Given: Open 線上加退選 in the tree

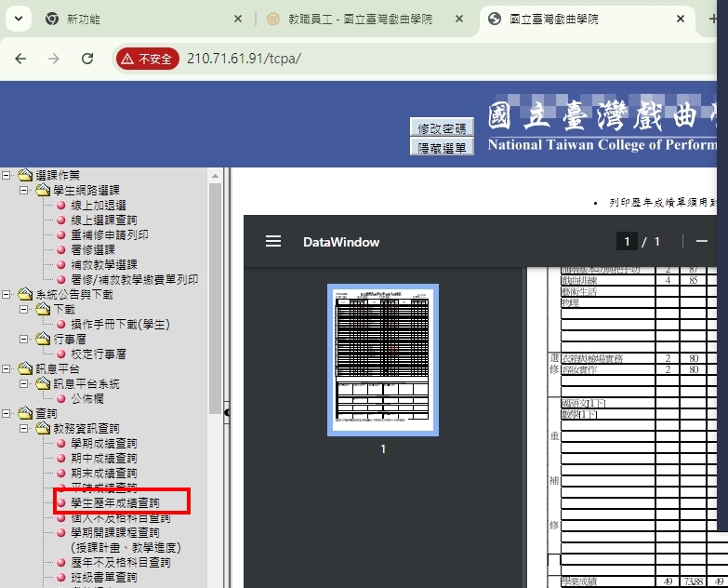Looking at the screenshot, I should pyautogui.click(x=99, y=206).
